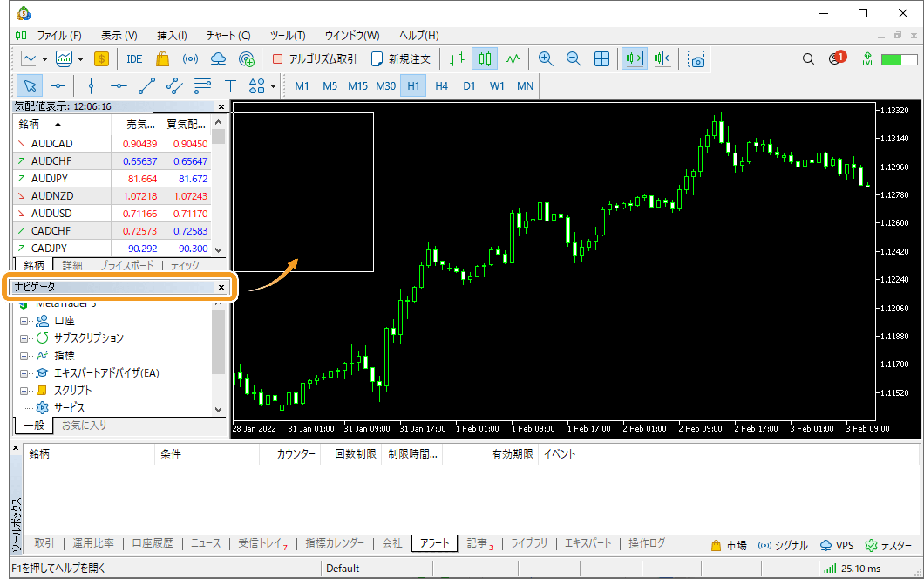Select the text label tool

(x=230, y=86)
